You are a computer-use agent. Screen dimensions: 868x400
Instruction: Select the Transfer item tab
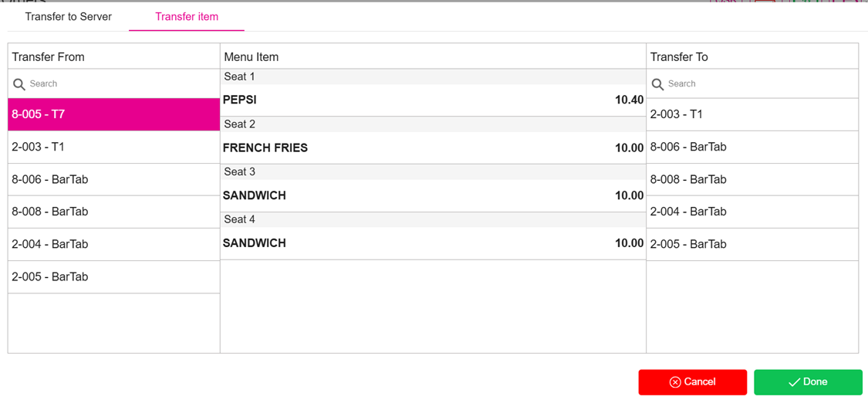pos(187,16)
